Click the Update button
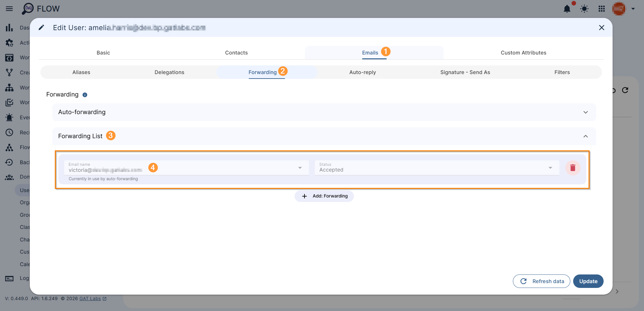Viewport: 644px width, 311px height. [x=588, y=281]
